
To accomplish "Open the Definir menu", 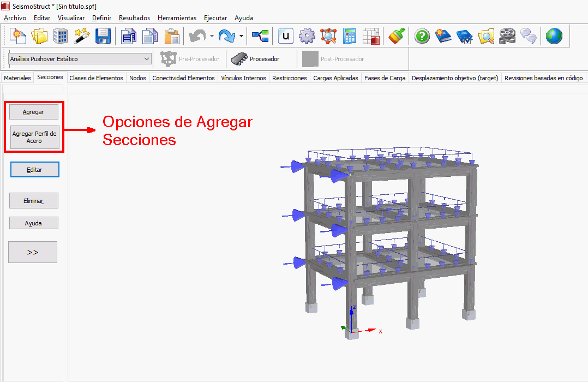I will pos(101,18).
